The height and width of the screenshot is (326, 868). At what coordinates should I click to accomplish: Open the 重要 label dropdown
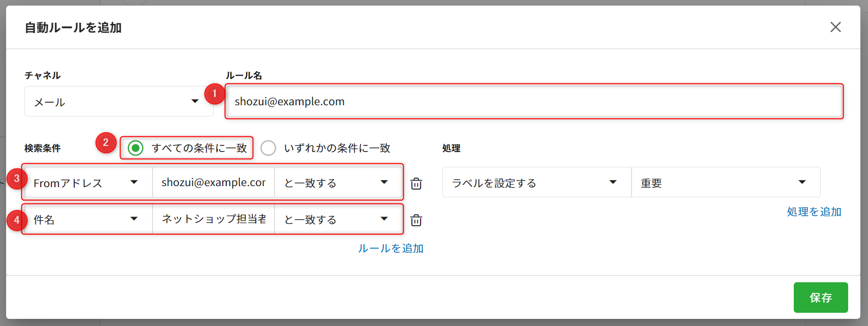(x=725, y=183)
